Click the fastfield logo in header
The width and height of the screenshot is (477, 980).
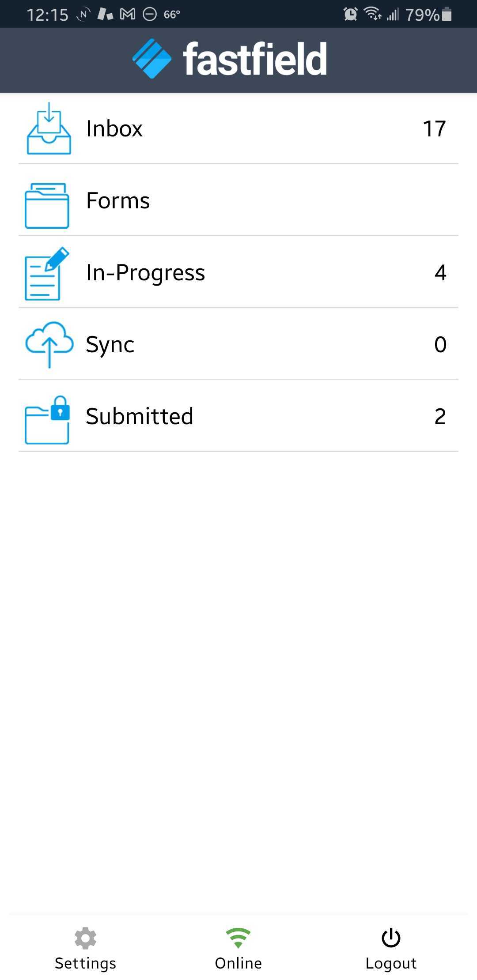pyautogui.click(x=230, y=59)
